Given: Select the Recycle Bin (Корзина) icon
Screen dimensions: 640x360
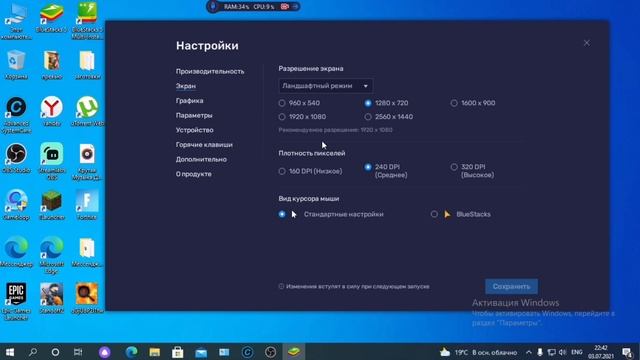Looking at the screenshot, I should click(16, 64).
